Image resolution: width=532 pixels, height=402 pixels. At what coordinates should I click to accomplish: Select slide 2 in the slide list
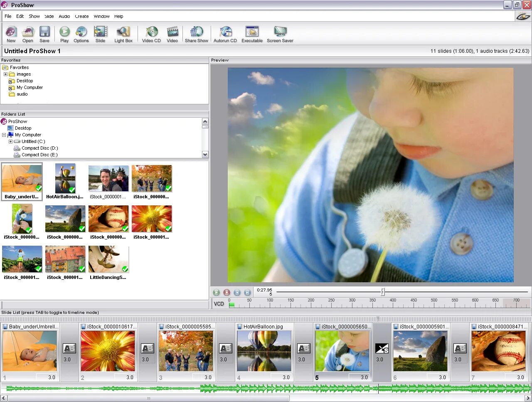tap(108, 353)
